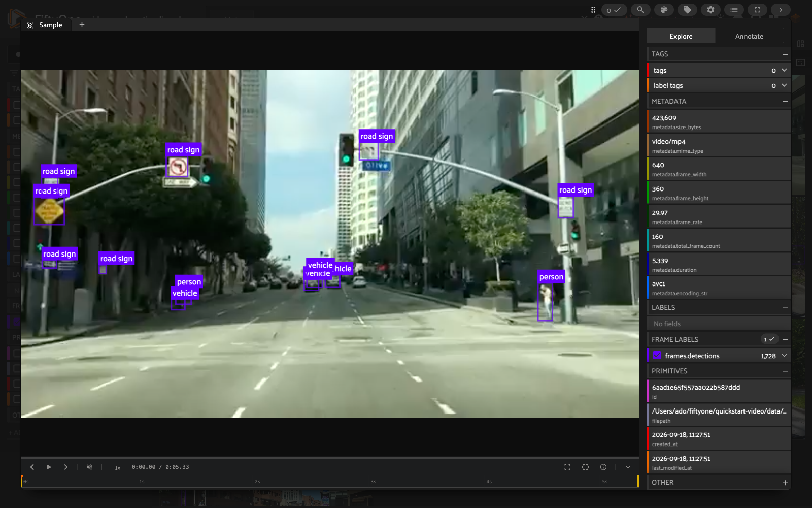Click the 423,609 size_bytes value
812x508 pixels.
[x=719, y=121]
